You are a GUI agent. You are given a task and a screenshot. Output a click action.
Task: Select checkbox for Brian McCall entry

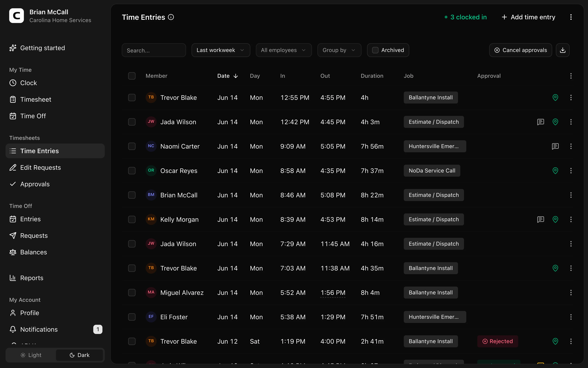click(x=132, y=195)
